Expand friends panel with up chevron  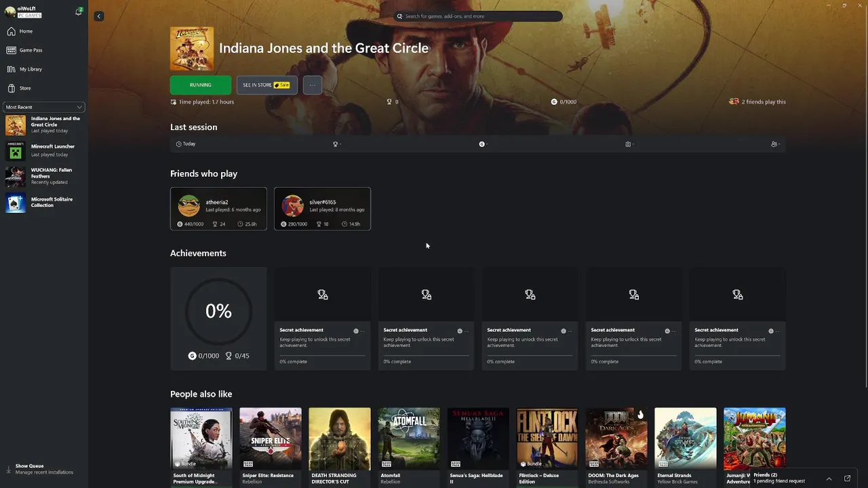tap(829, 479)
